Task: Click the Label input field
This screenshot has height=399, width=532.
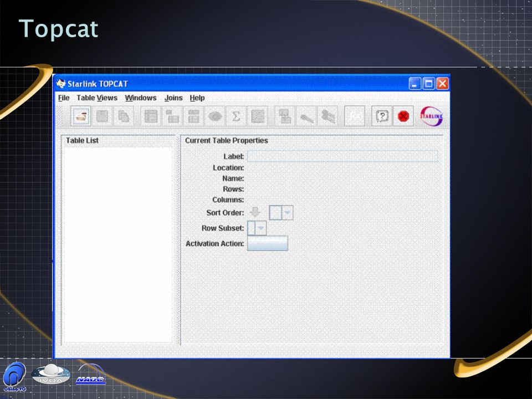Action: click(x=342, y=156)
